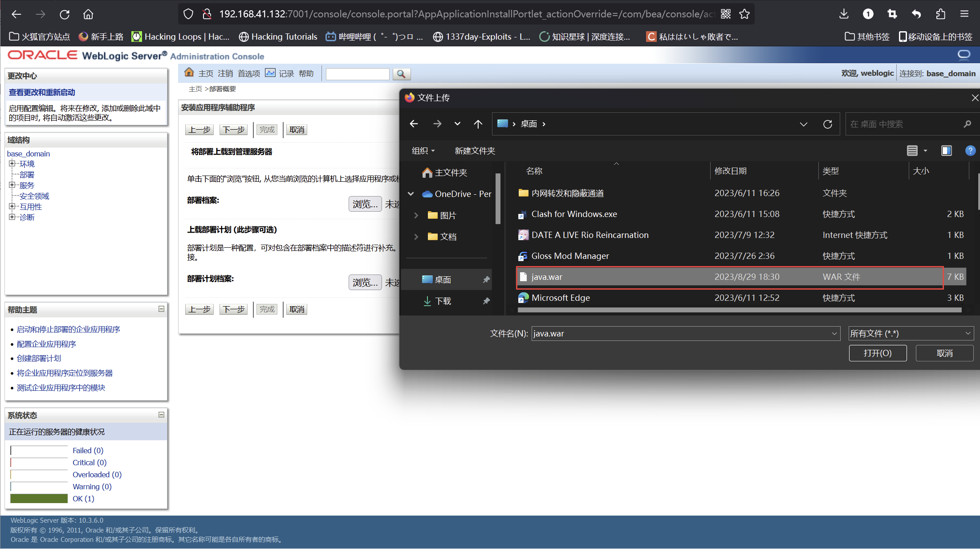Open the filename history dropdown
This screenshot has height=549, width=980.
pyautogui.click(x=834, y=333)
